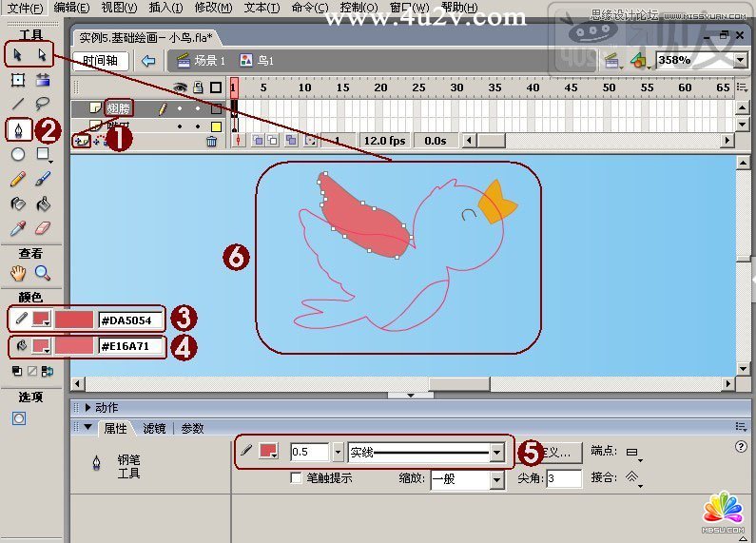Choose the Paint Bucket tool
Screen dimensions: 756x543
point(43,204)
